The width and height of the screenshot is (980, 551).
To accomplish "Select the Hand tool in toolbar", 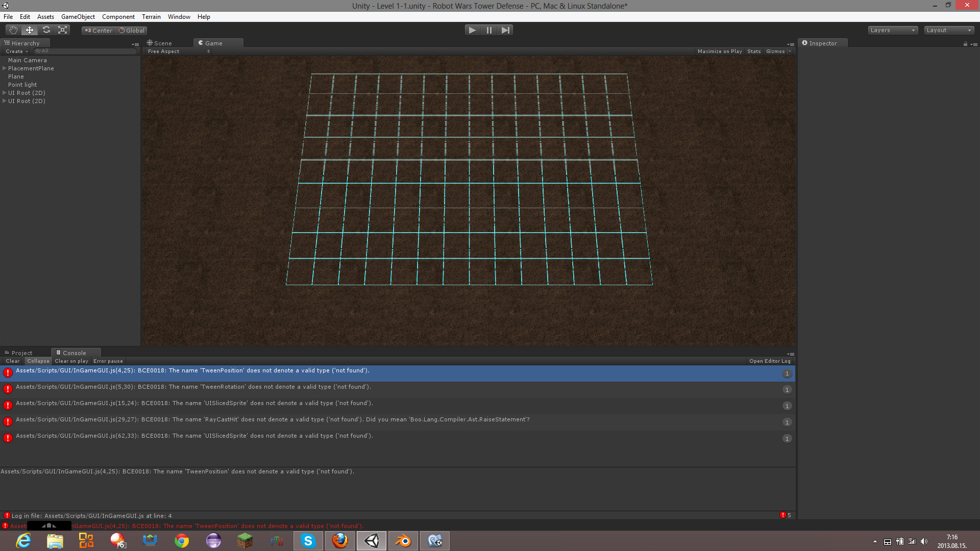I will click(x=13, y=30).
